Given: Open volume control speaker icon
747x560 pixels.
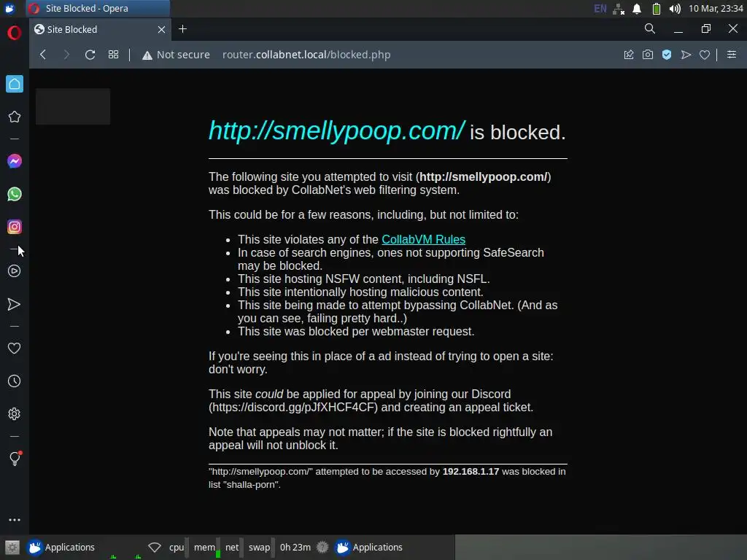Looking at the screenshot, I should [x=675, y=9].
